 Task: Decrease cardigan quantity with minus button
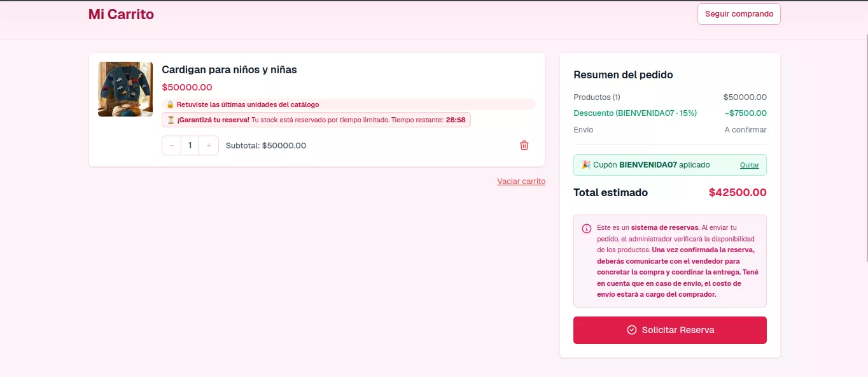[x=171, y=145]
